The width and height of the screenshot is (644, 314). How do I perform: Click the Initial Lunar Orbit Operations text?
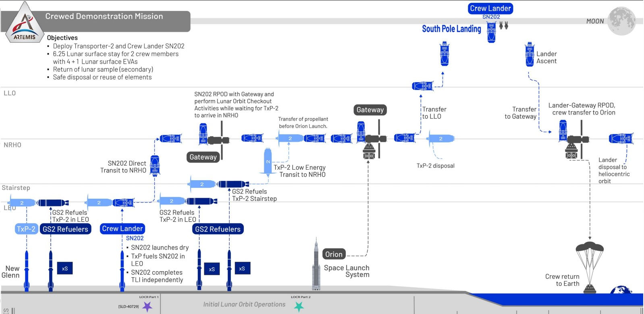244,304
